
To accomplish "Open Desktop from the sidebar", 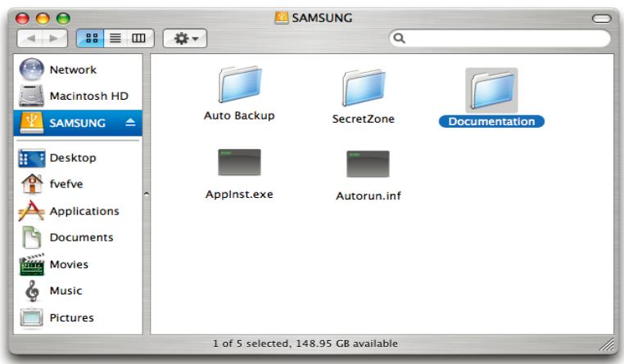I will [78, 158].
